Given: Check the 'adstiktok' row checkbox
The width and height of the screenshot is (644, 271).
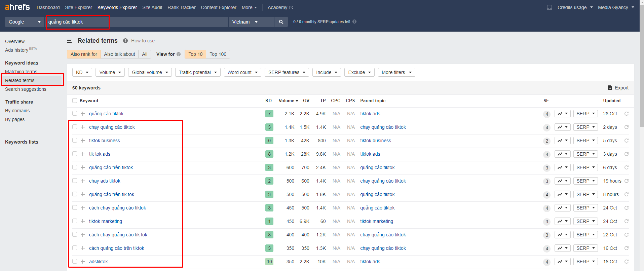Looking at the screenshot, I should 75,262.
